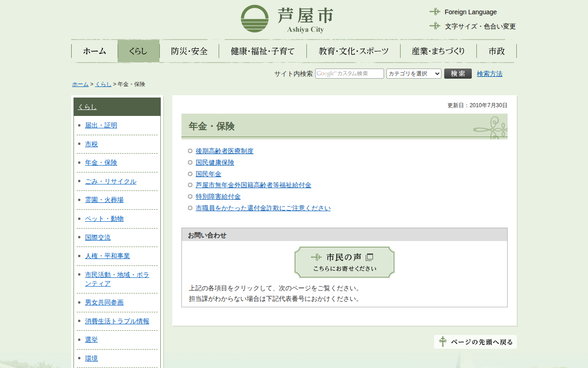Focus the Google custom search field
Screen dimensions: 588x368
[349, 74]
